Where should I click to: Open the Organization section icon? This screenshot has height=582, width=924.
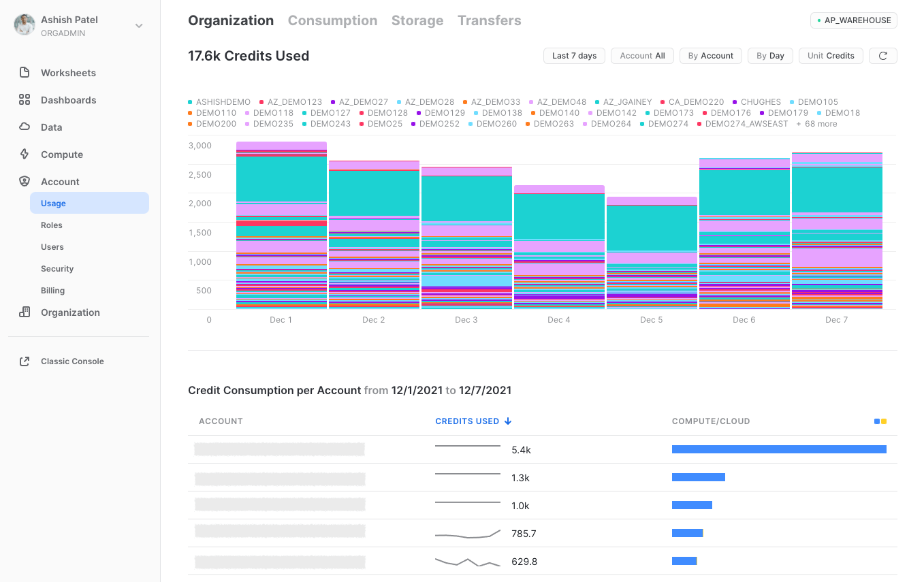25,312
